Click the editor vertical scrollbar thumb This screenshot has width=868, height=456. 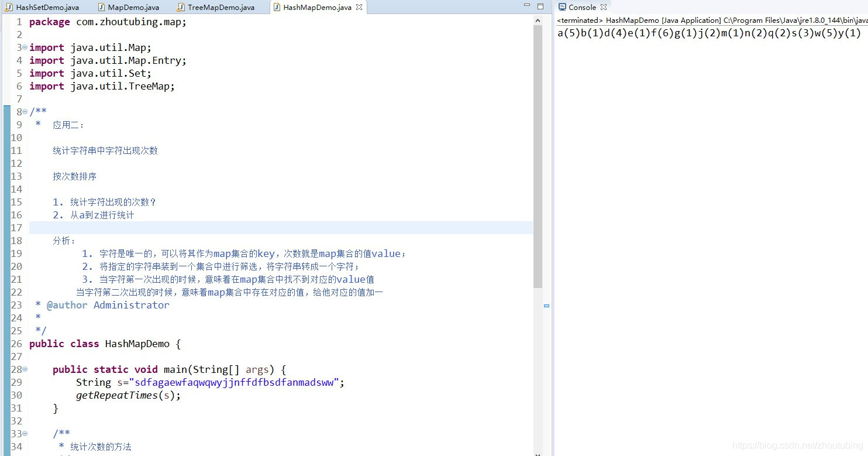click(x=538, y=156)
